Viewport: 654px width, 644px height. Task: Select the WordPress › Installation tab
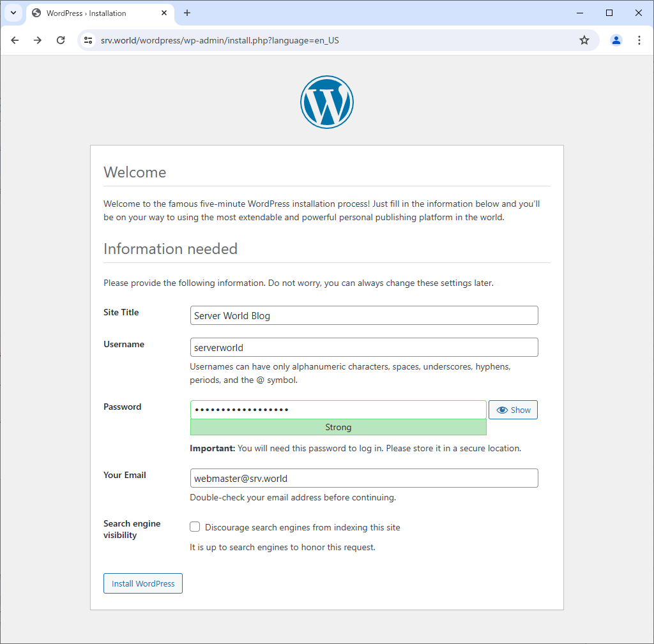click(100, 13)
